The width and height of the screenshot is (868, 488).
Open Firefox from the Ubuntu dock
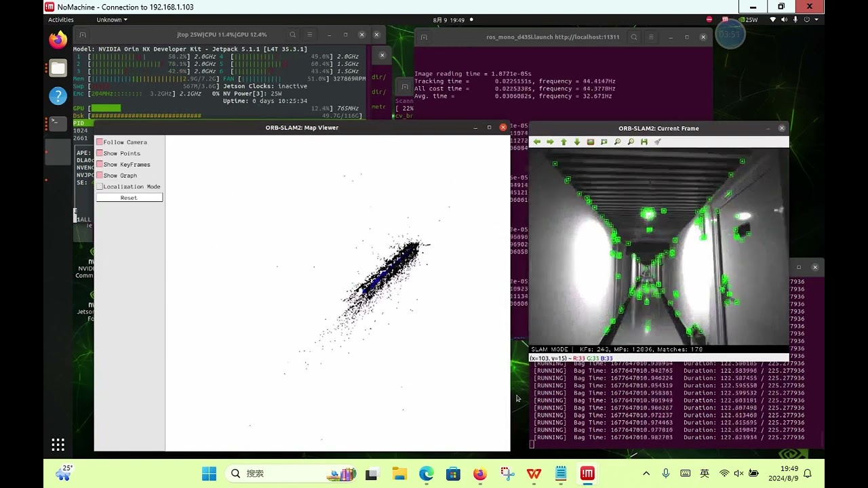tap(58, 40)
